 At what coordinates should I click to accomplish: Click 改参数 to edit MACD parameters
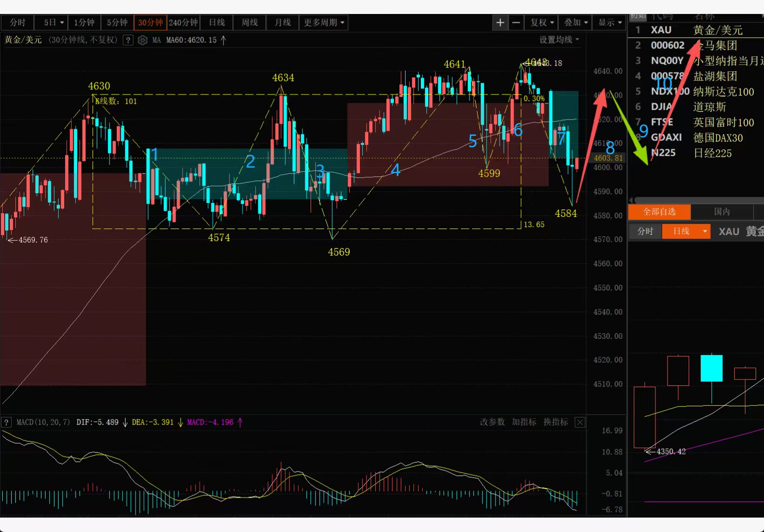[492, 422]
